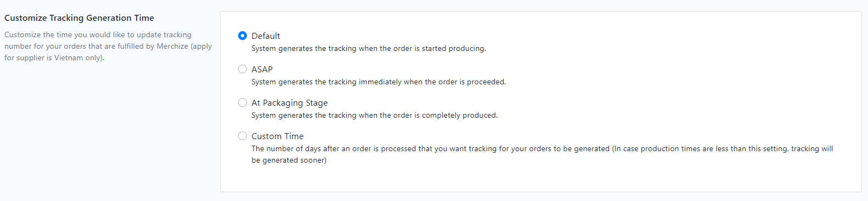Select the Default radio button

tap(243, 36)
